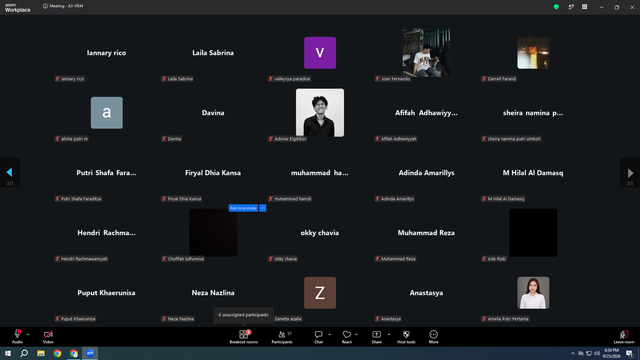
Task: Click large name Adinda Amarillys
Action: coord(427,173)
